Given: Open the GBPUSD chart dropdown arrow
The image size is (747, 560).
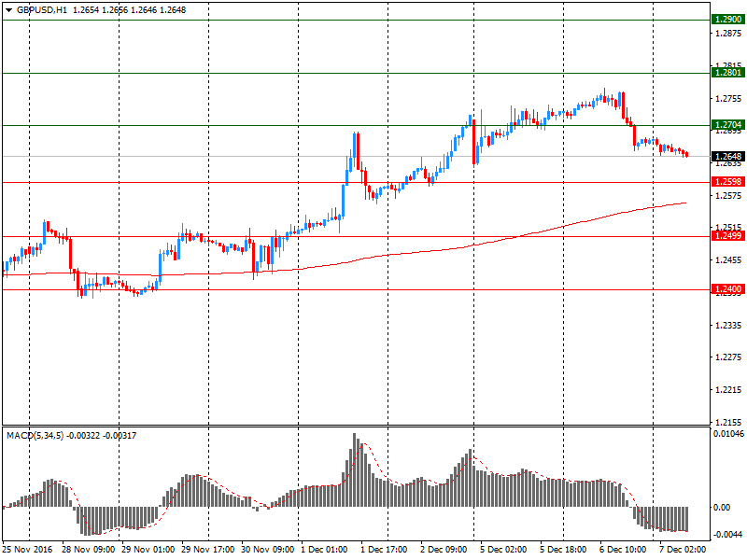Looking at the screenshot, I should [8, 10].
